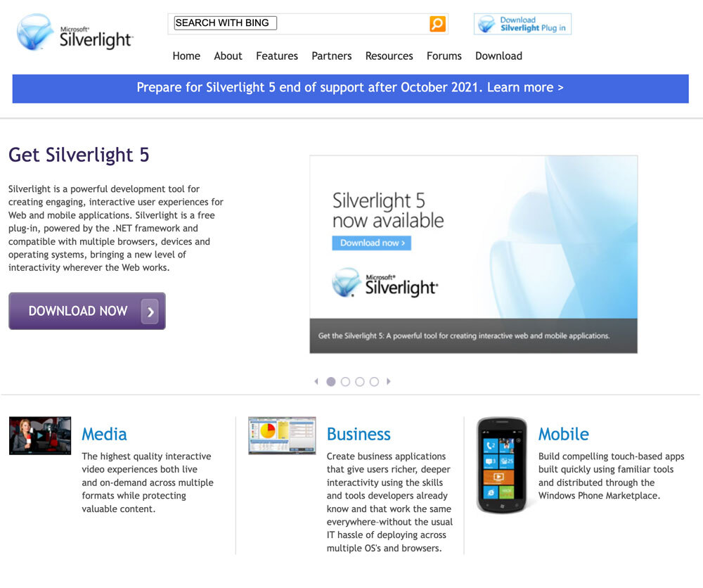
Task: Go to previous carousel slide arrow
Action: click(316, 381)
